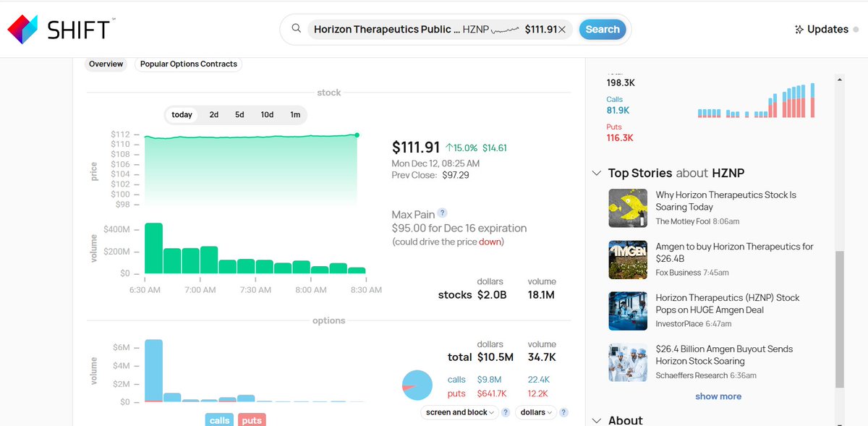Click the stocks 18.1M volume value
This screenshot has height=426, width=868.
(x=541, y=294)
